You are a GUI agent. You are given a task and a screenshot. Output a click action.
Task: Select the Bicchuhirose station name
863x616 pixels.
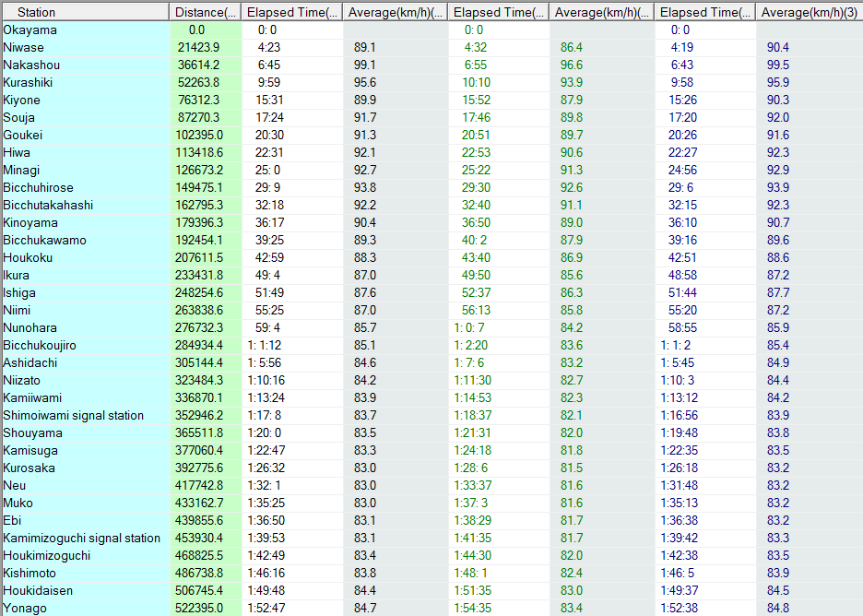38,188
